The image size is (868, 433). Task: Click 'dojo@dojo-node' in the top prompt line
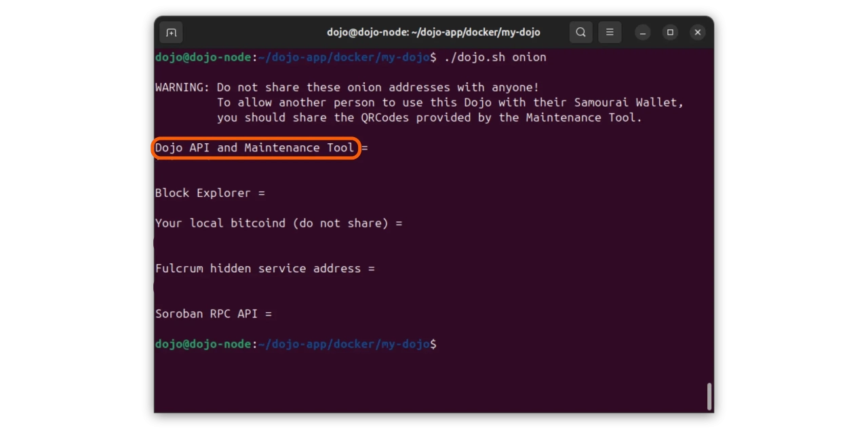tap(203, 58)
